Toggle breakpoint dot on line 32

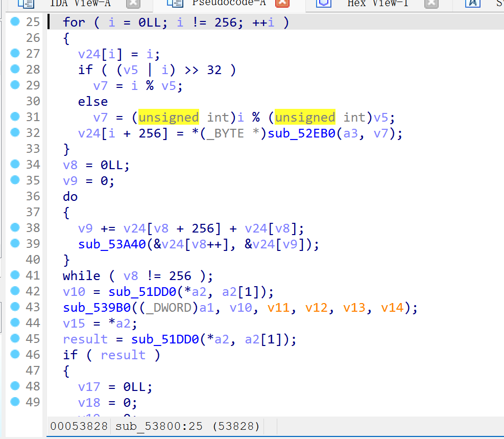tap(15, 133)
